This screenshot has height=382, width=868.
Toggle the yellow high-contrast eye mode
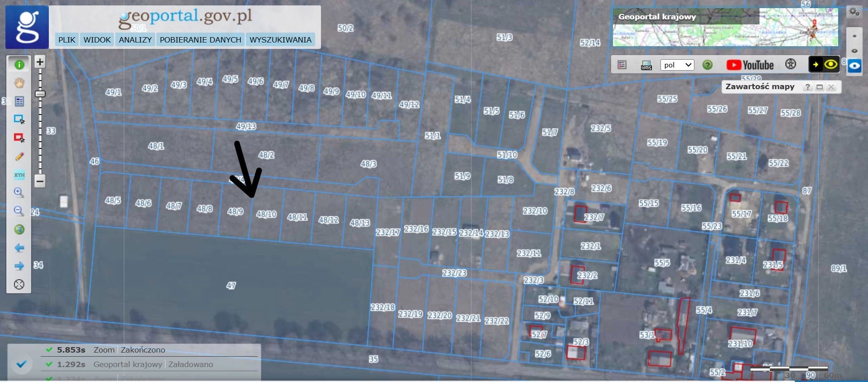pos(830,65)
